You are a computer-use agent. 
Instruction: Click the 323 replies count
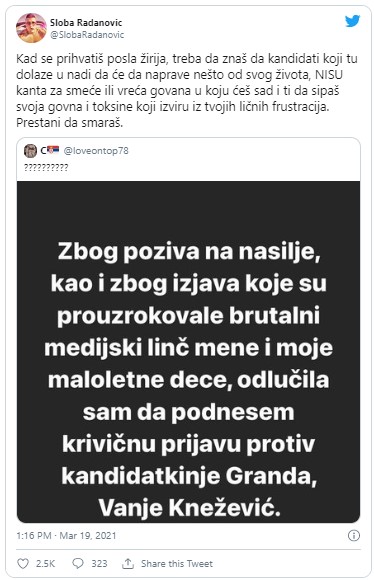coord(100,564)
